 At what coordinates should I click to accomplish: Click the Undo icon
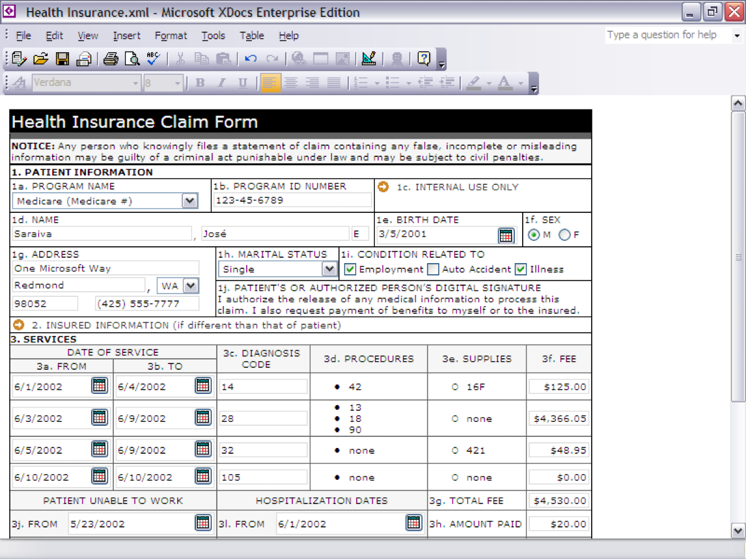[x=251, y=58]
